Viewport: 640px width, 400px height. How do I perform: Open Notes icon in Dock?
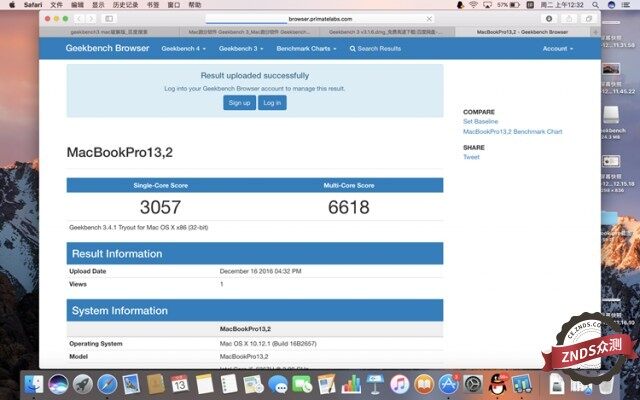[204, 384]
